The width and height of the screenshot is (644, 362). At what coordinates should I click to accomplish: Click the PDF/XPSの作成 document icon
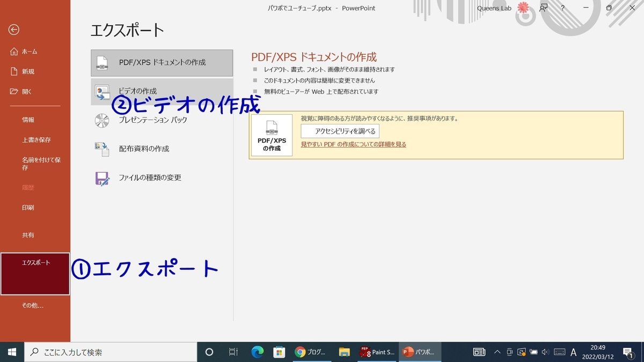[x=271, y=134]
